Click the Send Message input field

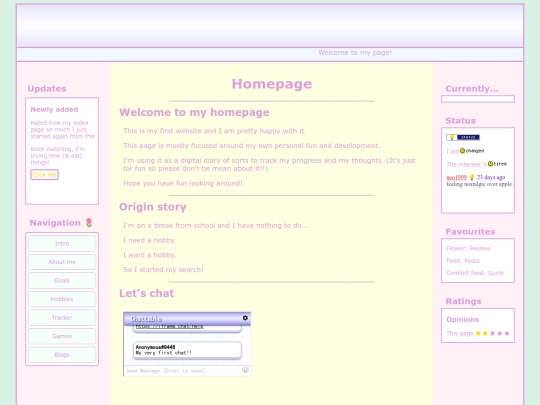[183, 371]
